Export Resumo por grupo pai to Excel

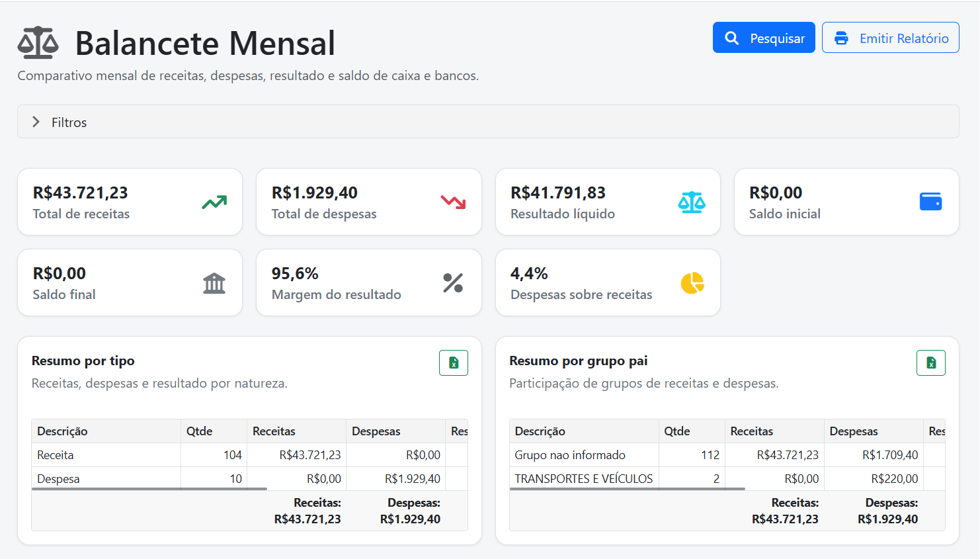(x=931, y=363)
